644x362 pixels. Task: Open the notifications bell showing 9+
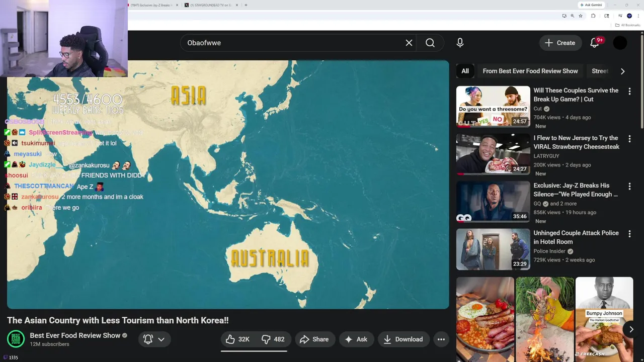[x=595, y=43]
